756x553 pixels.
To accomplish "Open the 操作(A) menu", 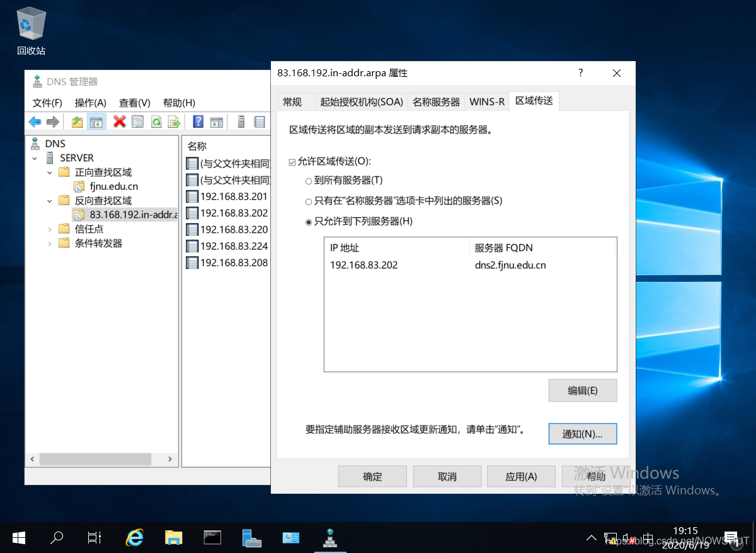I will point(90,103).
